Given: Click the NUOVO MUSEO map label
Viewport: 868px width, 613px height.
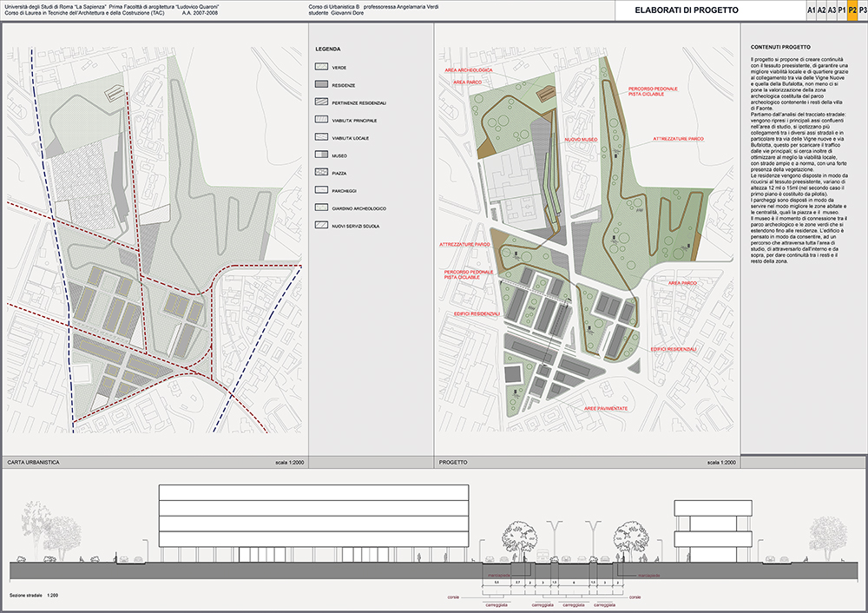Looking at the screenshot, I should tap(582, 139).
